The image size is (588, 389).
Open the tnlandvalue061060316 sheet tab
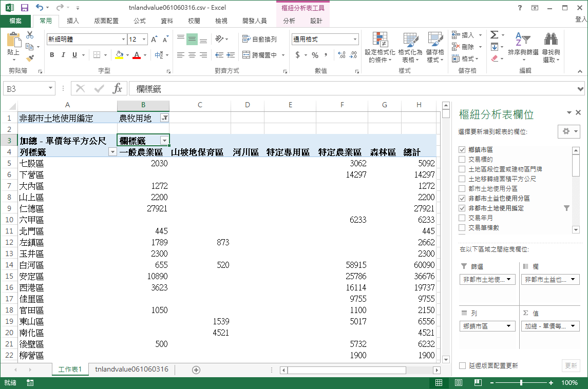131,369
